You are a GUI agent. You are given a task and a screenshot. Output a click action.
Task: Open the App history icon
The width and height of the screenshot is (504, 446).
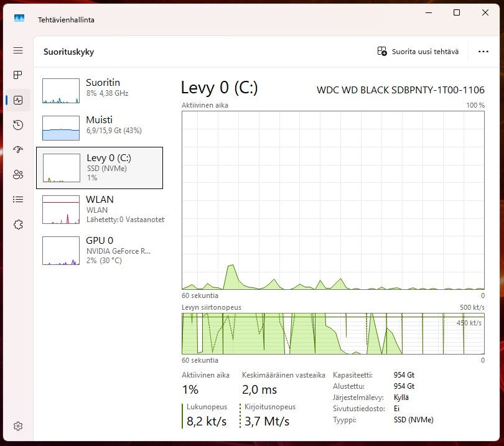click(x=18, y=124)
